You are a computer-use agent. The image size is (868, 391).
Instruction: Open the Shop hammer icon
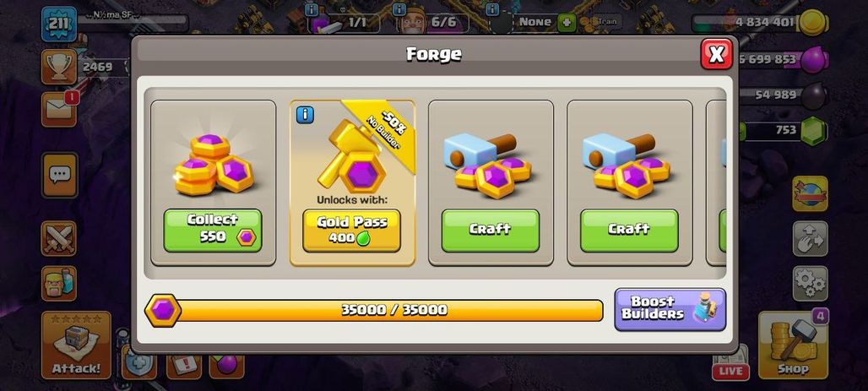793,345
